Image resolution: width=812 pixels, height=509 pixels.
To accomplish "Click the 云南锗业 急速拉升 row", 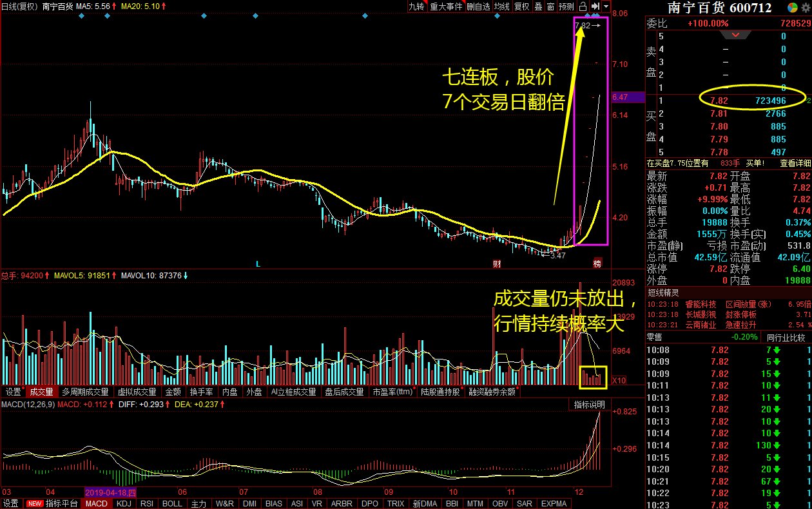I will point(728,325).
